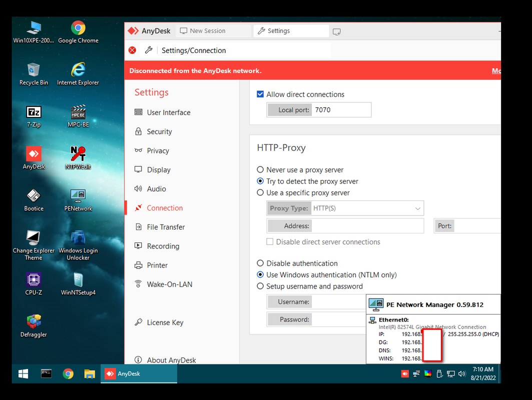
Task: Select Never use a proxy server
Action: click(260, 169)
